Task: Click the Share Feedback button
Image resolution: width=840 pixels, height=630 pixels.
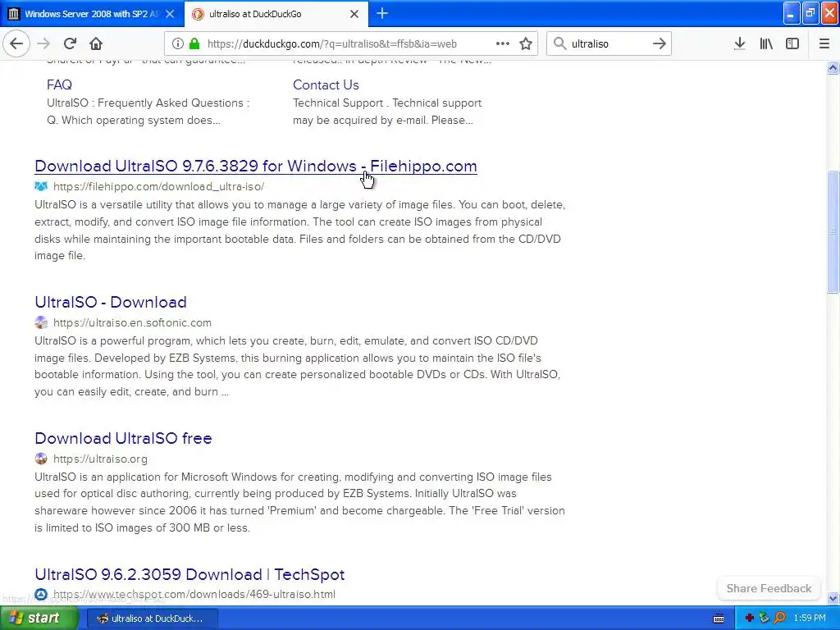Action: [769, 588]
